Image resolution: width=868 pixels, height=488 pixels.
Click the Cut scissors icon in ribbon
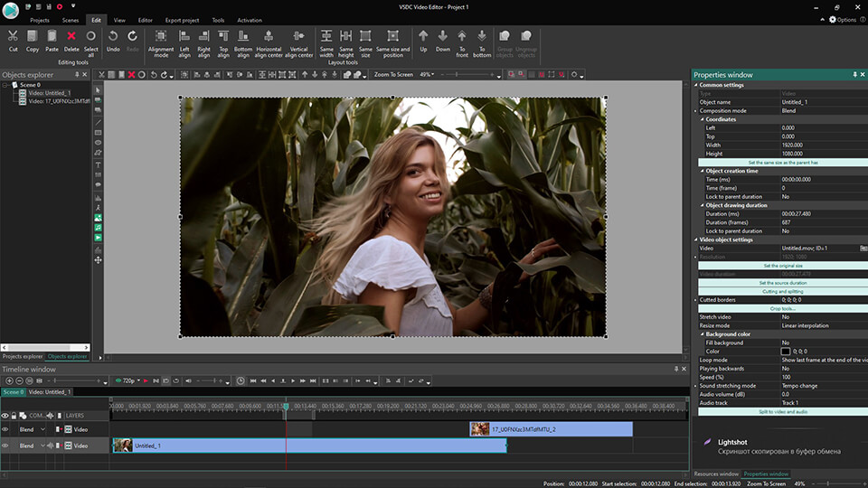13,36
